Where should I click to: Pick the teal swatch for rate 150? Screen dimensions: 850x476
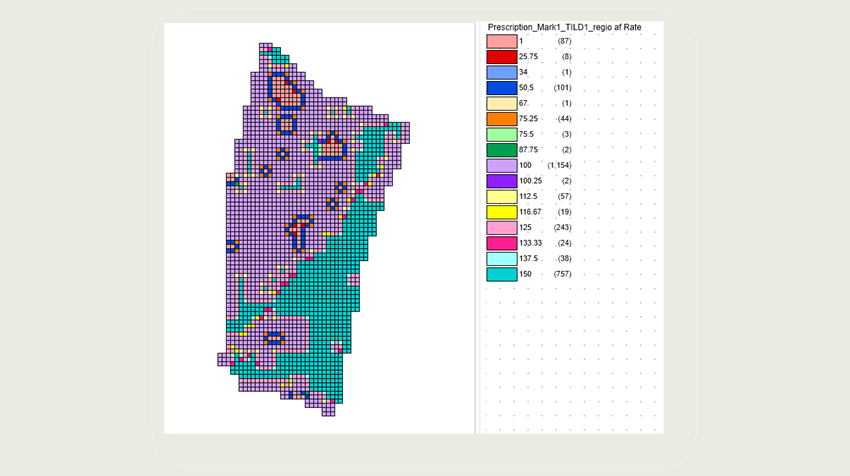click(x=501, y=274)
